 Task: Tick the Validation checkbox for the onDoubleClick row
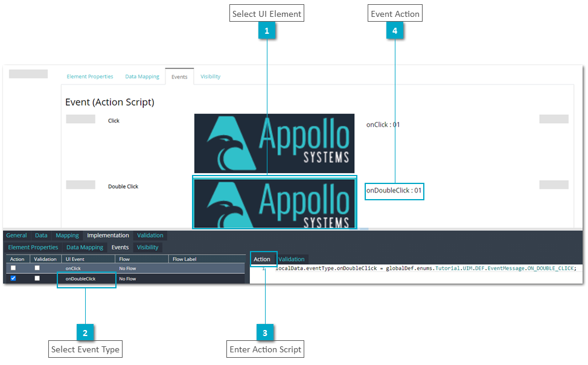pyautogui.click(x=37, y=278)
